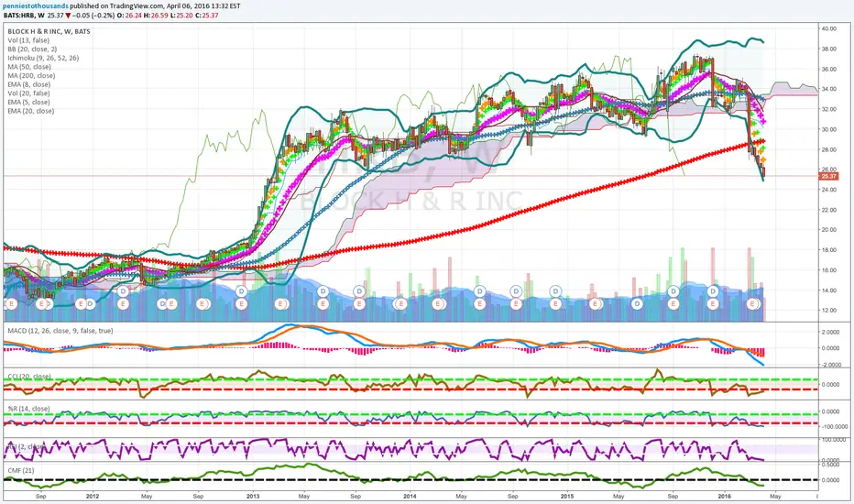Select the EMA (5, close) legend
Viewport: 854px width, 504px height.
(x=29, y=102)
